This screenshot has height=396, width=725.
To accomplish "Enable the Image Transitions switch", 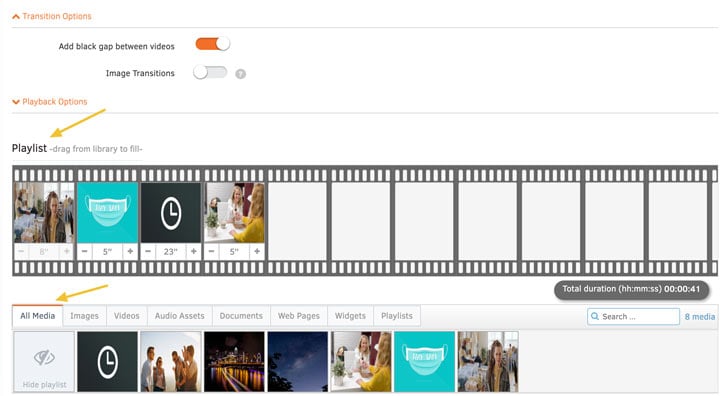I will coord(210,73).
